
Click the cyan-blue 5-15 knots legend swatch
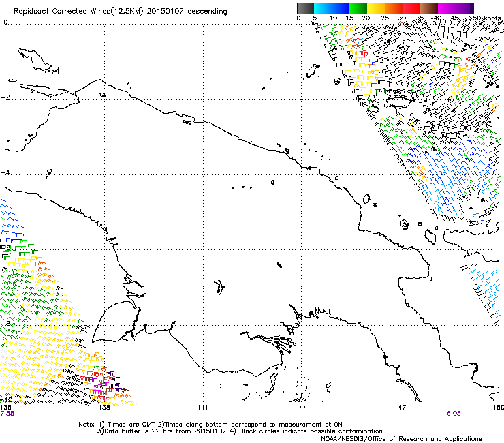click(332, 8)
